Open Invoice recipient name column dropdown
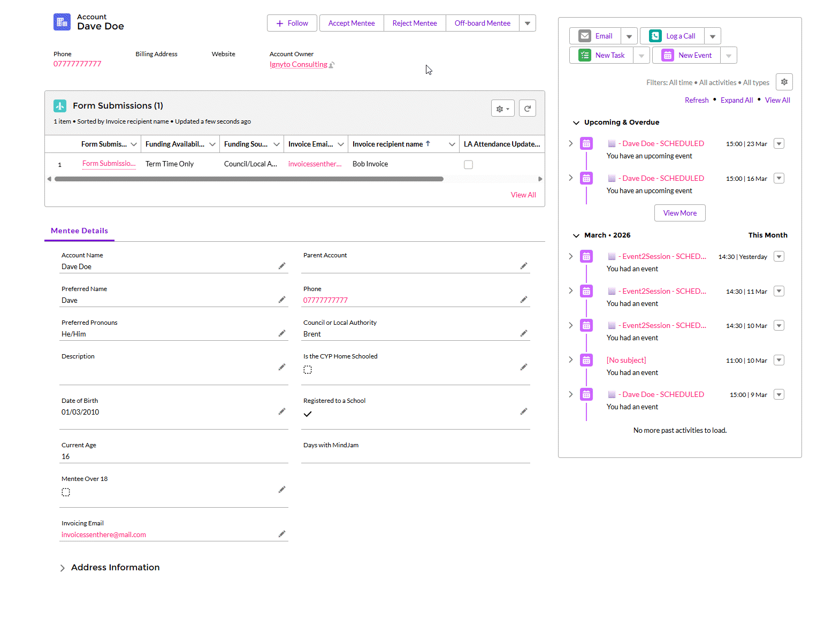Screen dimensions: 840x627 point(452,144)
